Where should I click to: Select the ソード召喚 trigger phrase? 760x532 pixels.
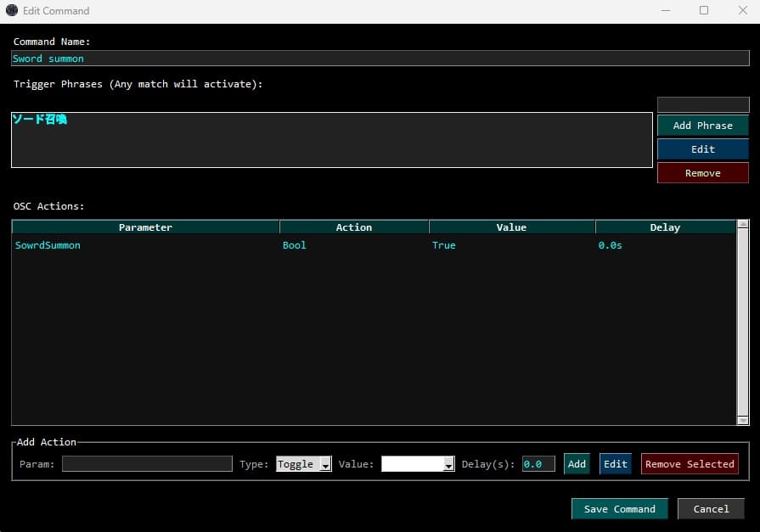[40, 120]
